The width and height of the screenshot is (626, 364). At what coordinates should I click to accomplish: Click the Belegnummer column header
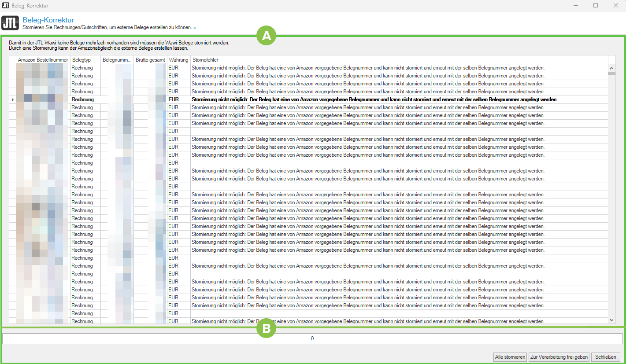tap(117, 60)
